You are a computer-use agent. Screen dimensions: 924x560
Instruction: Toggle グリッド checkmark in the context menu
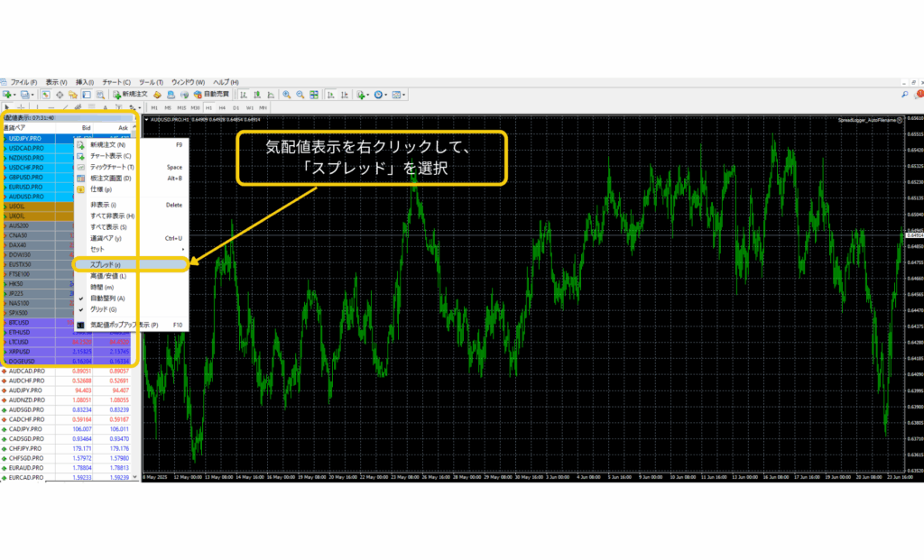[80, 309]
